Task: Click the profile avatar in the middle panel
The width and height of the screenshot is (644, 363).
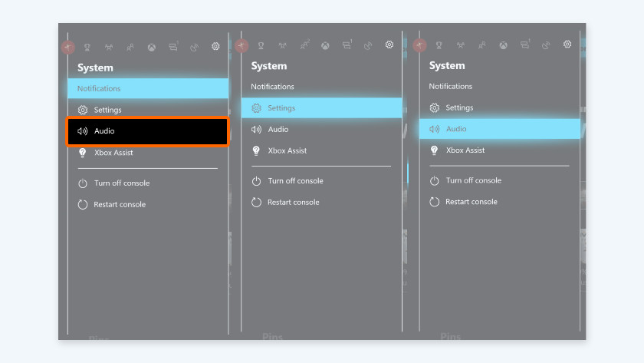Action: 242,46
